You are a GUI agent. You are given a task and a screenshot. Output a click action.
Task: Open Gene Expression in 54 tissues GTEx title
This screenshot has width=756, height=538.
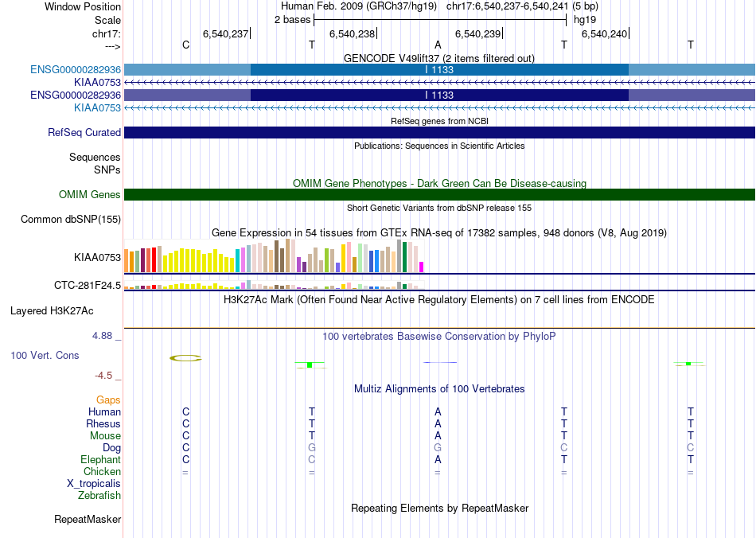pyautogui.click(x=439, y=233)
